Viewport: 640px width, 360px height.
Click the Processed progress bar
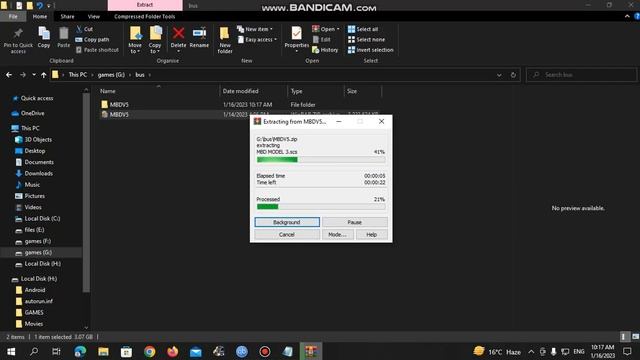pos(321,207)
